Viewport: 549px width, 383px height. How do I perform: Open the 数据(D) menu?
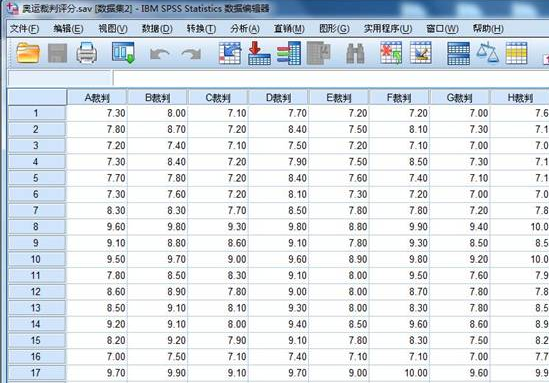(157, 29)
